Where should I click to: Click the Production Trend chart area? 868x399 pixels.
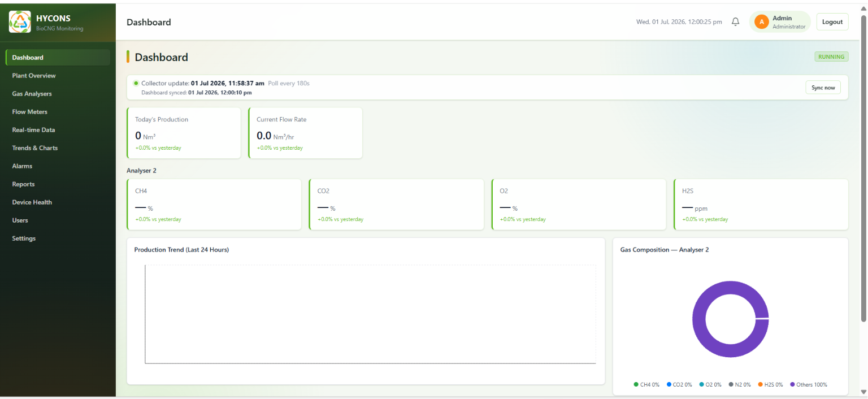pos(370,314)
